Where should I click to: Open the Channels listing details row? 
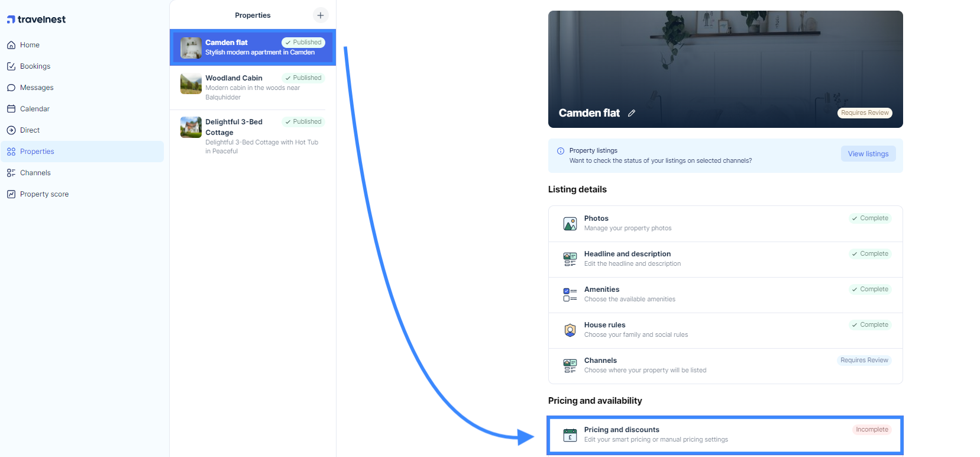click(x=726, y=366)
